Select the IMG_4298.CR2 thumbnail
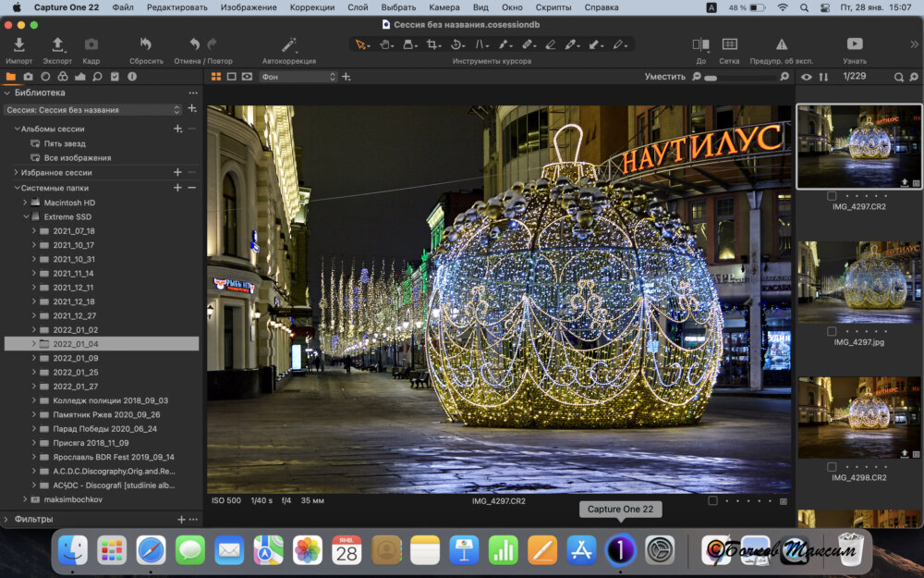Image resolution: width=924 pixels, height=578 pixels. 859,418
